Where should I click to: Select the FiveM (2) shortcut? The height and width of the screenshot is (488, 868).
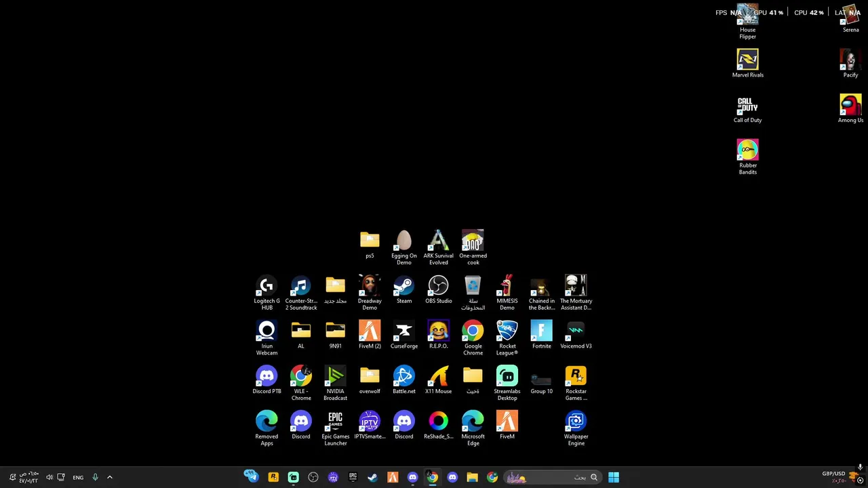(x=370, y=335)
